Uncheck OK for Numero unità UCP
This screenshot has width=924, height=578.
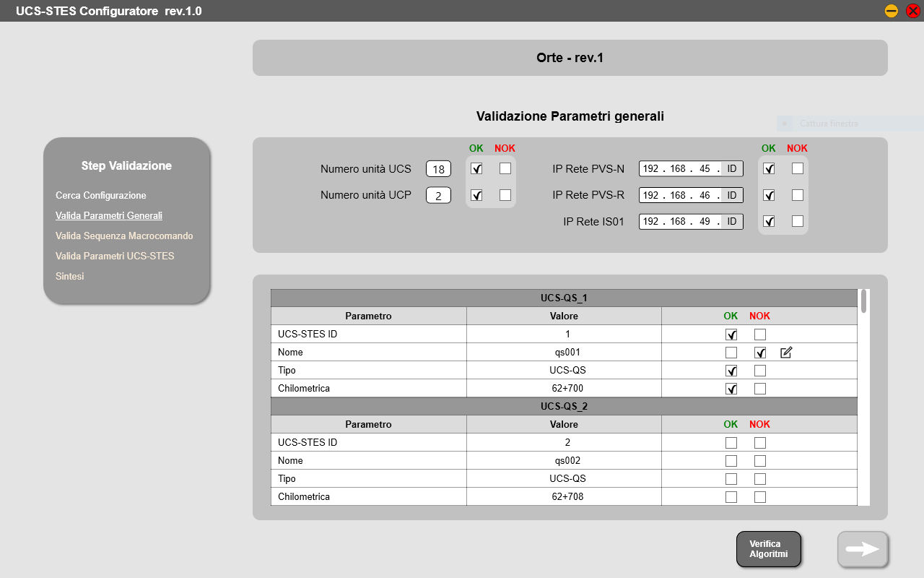click(x=476, y=195)
